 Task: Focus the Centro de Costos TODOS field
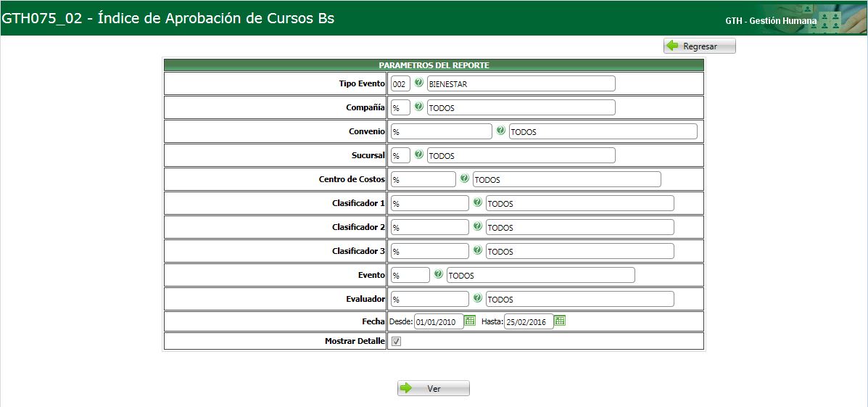coord(567,179)
